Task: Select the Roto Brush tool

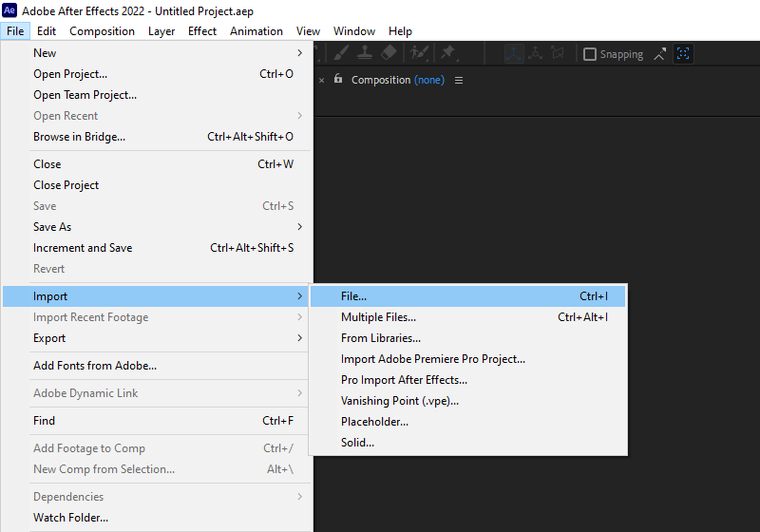Action: pos(419,54)
